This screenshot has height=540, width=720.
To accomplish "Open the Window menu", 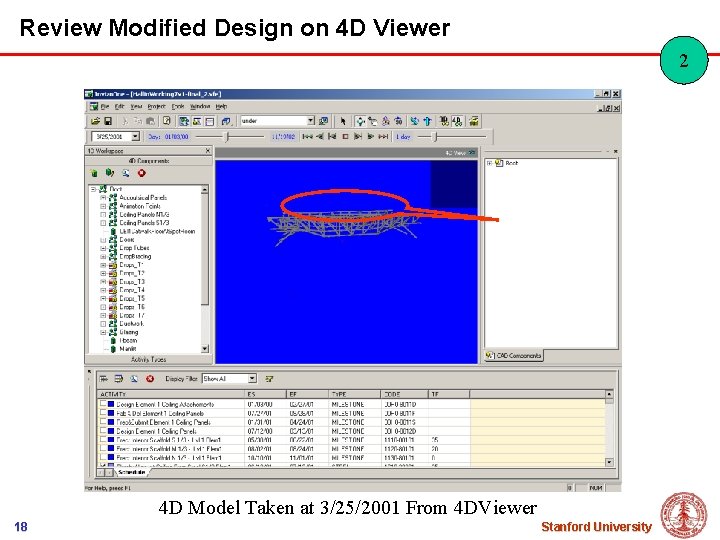I will pyautogui.click(x=200, y=107).
